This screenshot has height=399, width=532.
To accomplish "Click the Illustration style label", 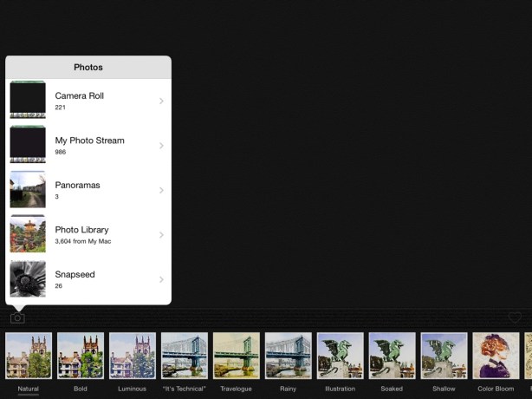I will 340,389.
